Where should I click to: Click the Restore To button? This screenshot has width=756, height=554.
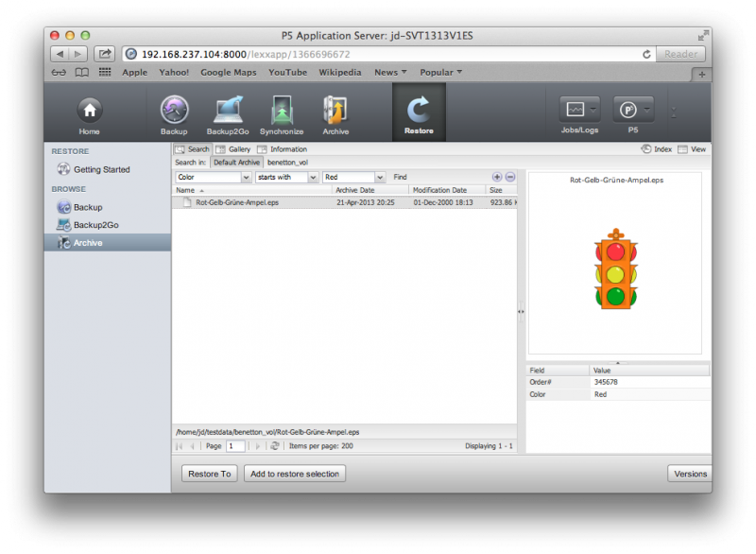coord(209,474)
